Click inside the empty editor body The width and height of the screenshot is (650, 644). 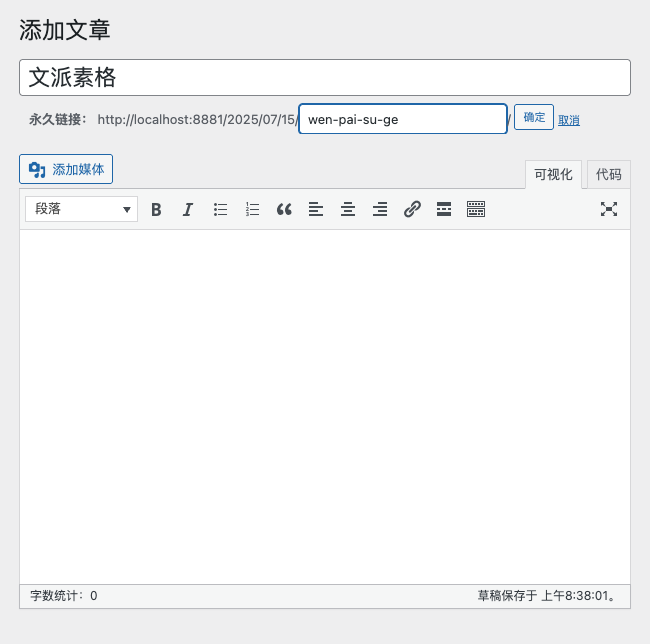[325, 400]
